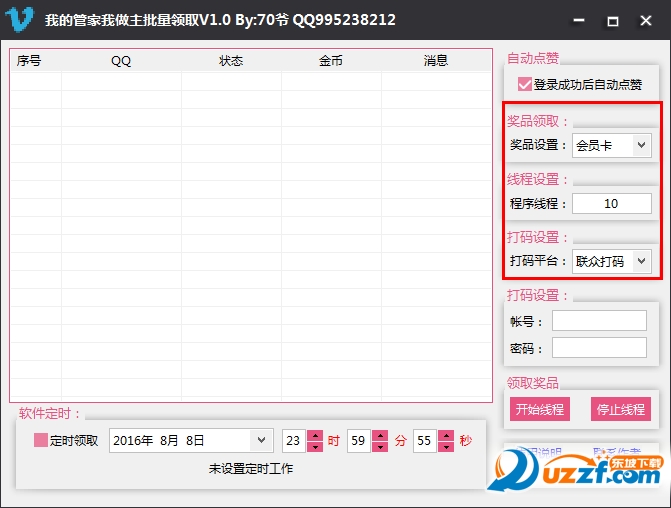The image size is (671, 508).
Task: Click the 程序线程 input field
Action: coord(612,203)
